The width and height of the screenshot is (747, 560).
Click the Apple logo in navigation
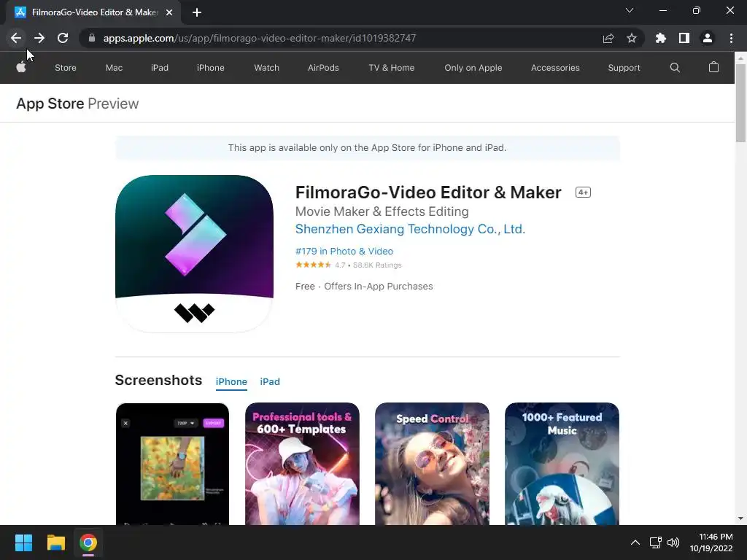21,67
